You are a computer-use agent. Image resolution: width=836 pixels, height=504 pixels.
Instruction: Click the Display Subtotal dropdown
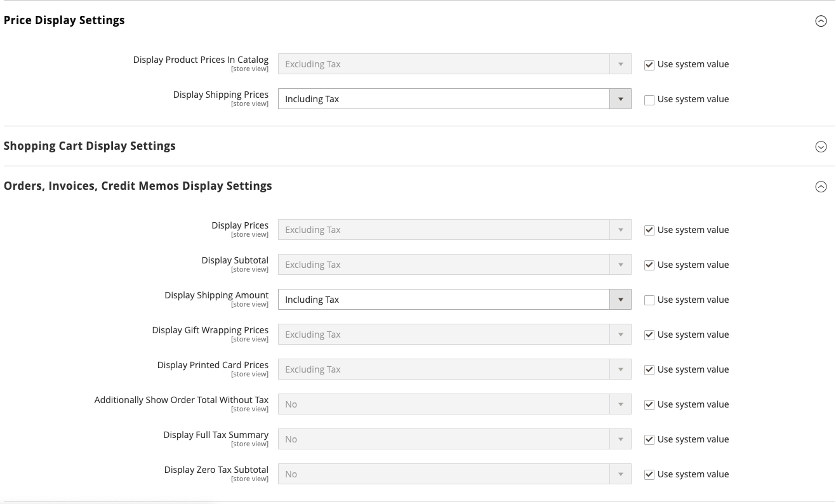[454, 265]
